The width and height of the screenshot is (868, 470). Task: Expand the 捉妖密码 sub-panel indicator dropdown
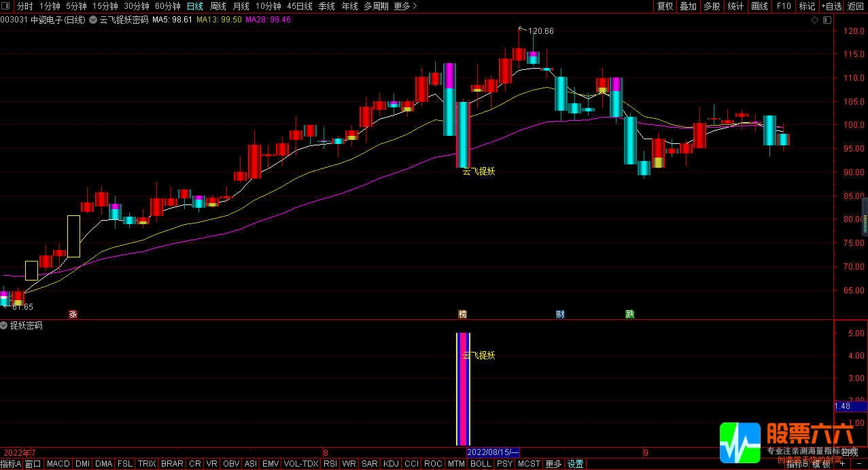pos(4,325)
